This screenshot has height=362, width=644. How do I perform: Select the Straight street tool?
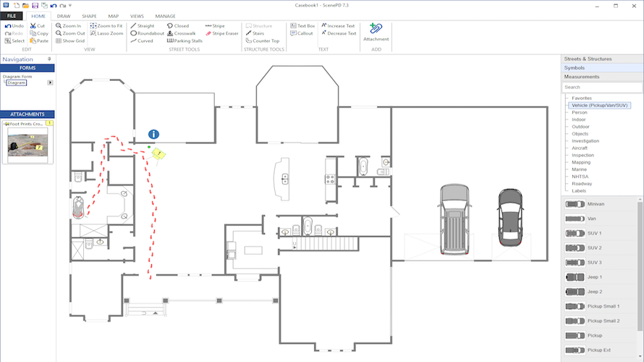[x=143, y=26]
